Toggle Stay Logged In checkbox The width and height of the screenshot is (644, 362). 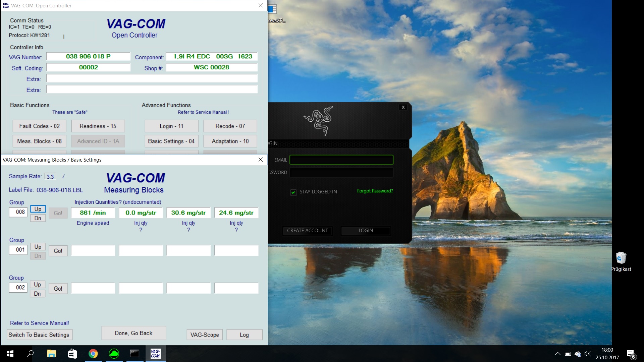coord(293,192)
